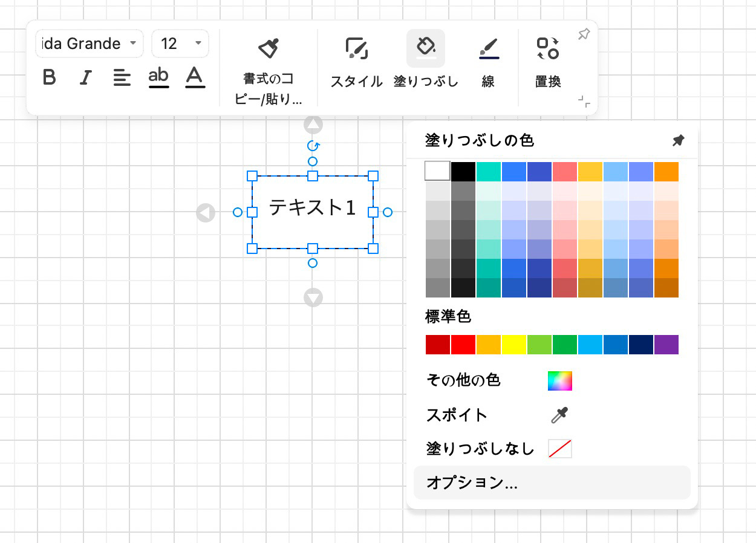Toggle bold formatting with the B icon
This screenshot has height=543, width=756.
tap(50, 77)
